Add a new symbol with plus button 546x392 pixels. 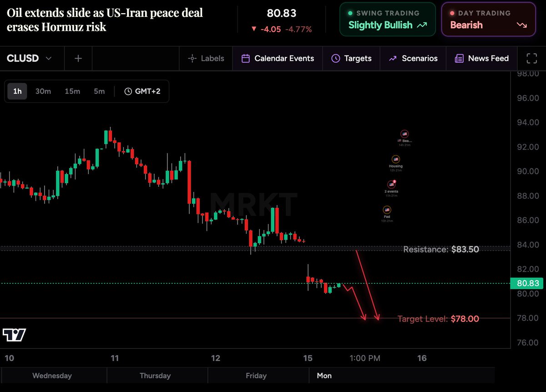click(x=78, y=58)
